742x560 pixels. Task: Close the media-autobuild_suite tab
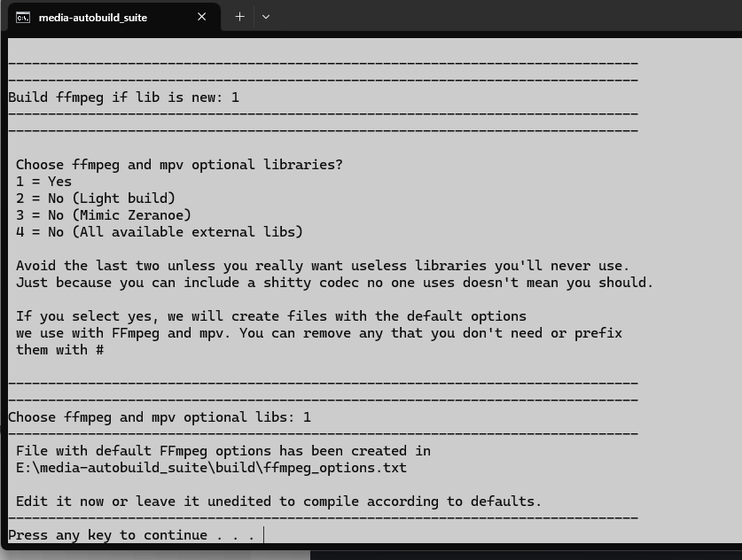201,17
